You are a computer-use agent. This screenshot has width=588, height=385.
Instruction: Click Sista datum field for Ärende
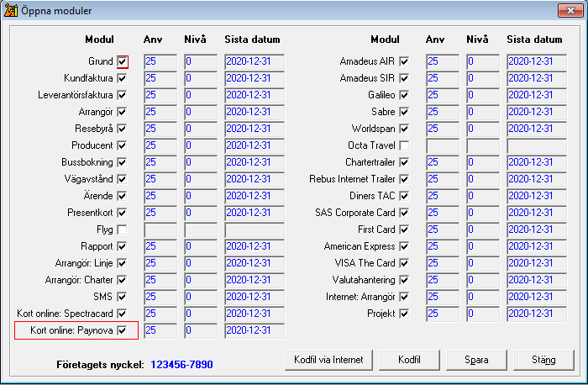255,196
